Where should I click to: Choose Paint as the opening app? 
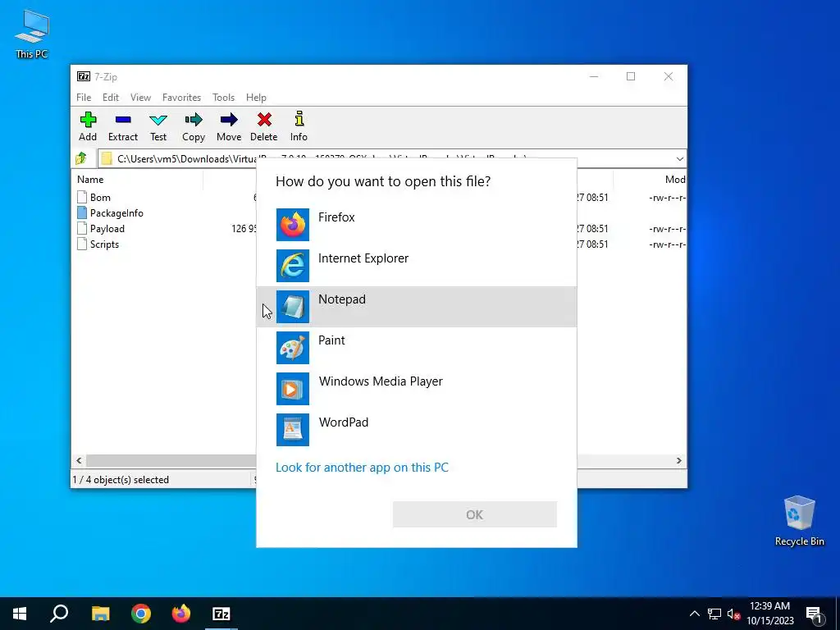click(416, 348)
